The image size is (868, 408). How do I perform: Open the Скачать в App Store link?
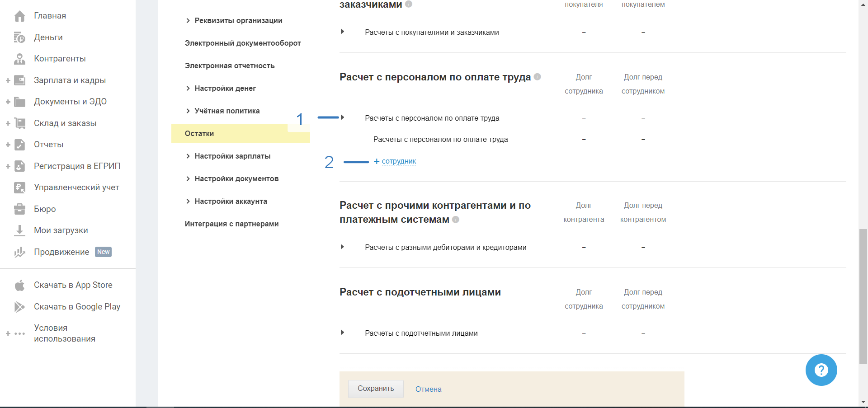click(x=73, y=285)
